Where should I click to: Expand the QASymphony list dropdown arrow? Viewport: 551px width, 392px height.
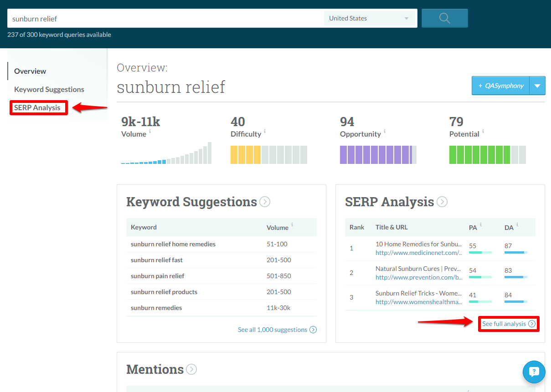coord(537,85)
